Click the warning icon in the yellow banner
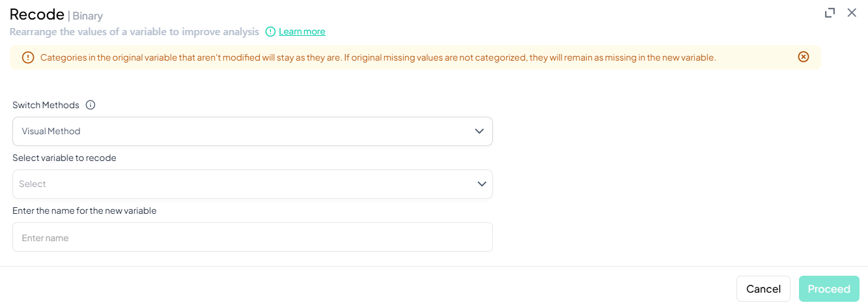Viewport: 868px width, 307px height. pos(28,57)
